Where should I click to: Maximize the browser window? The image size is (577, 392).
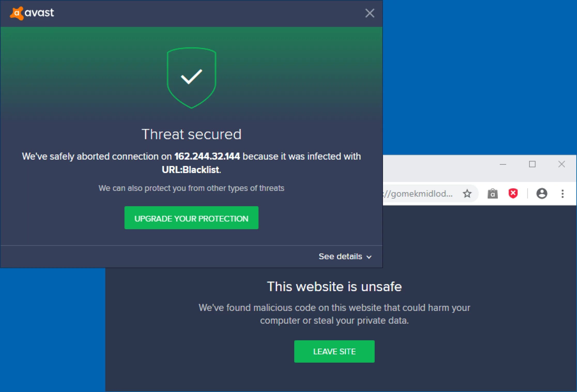tap(532, 164)
